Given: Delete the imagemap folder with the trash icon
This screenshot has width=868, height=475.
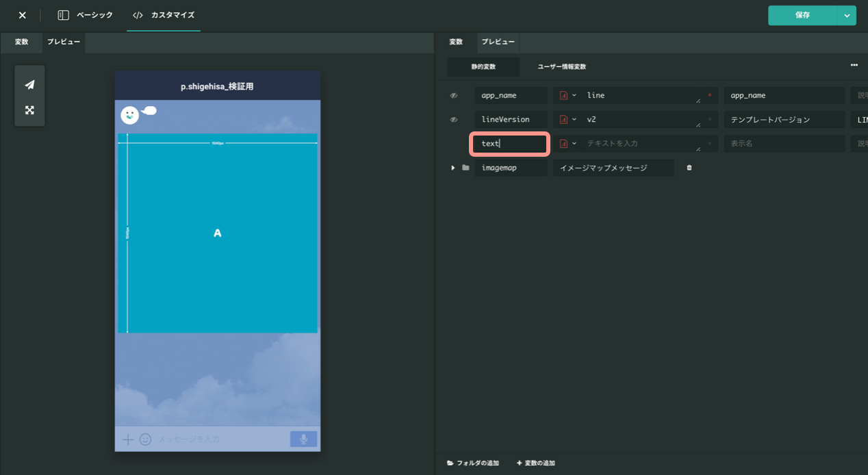Looking at the screenshot, I should point(689,168).
